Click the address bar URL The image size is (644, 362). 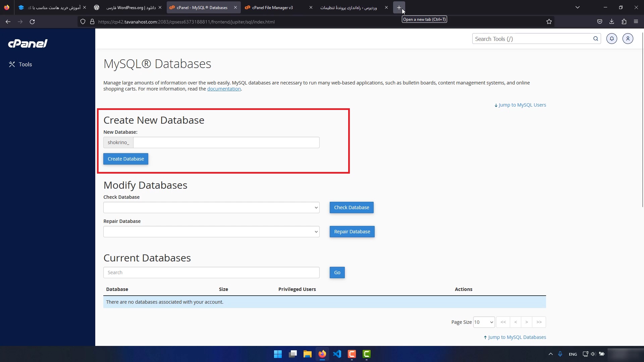pos(186,22)
